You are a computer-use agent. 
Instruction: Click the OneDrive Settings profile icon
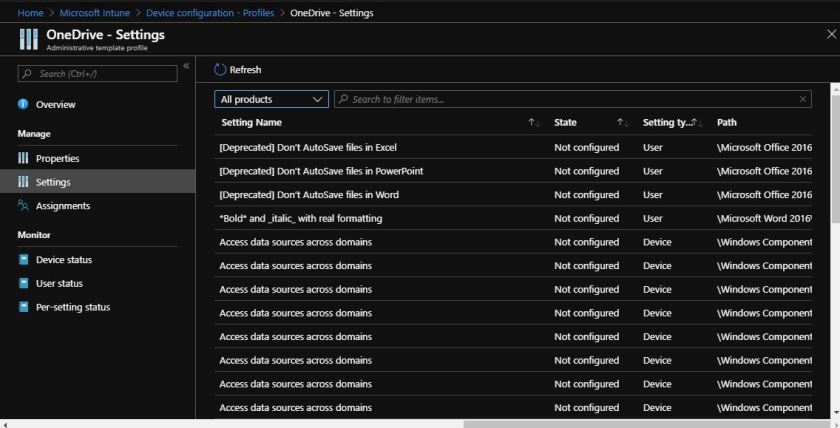click(28, 39)
